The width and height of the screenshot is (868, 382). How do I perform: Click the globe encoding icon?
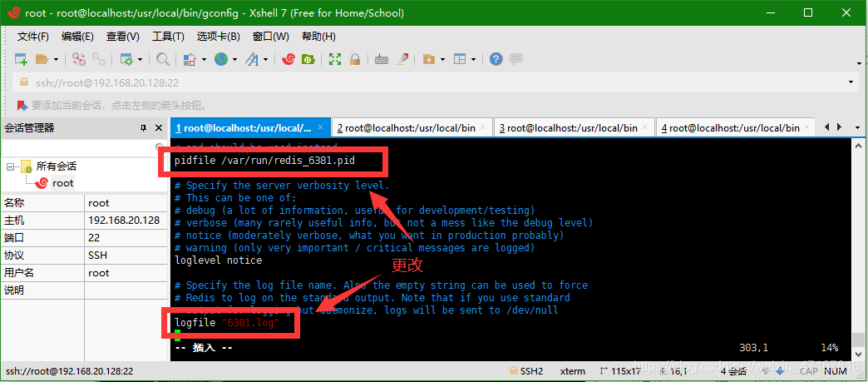[x=221, y=59]
